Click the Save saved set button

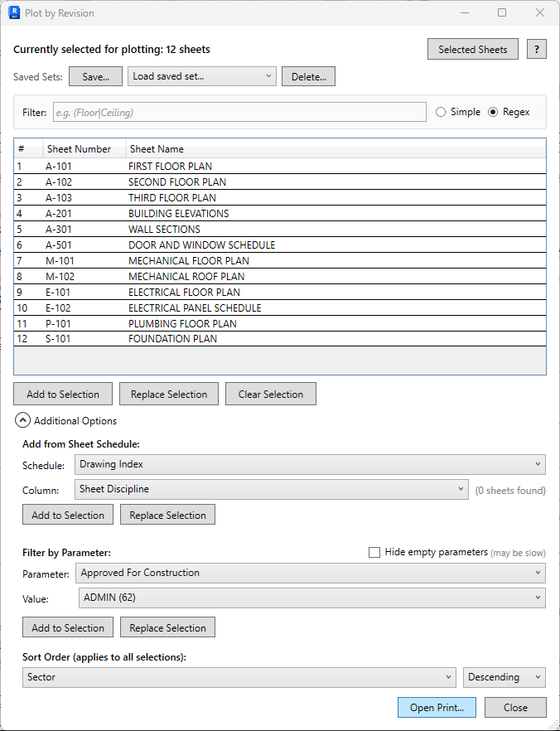[95, 76]
